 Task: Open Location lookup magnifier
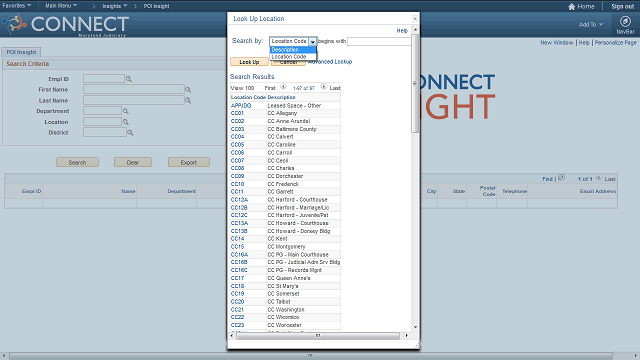point(126,122)
